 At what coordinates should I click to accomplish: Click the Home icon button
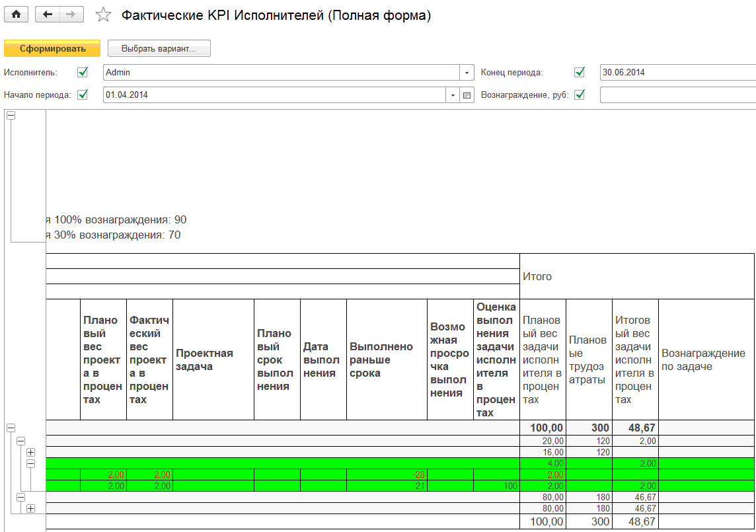17,15
